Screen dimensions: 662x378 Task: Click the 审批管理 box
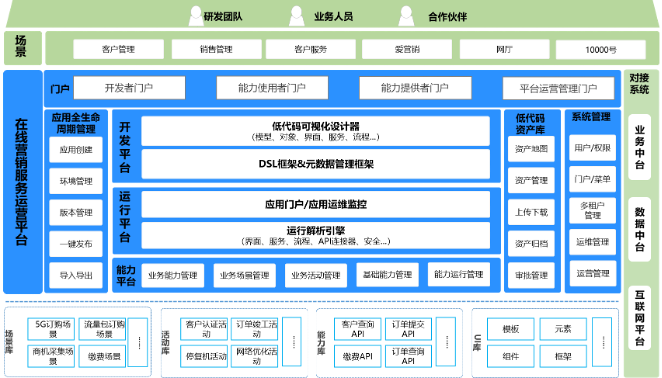pos(531,275)
